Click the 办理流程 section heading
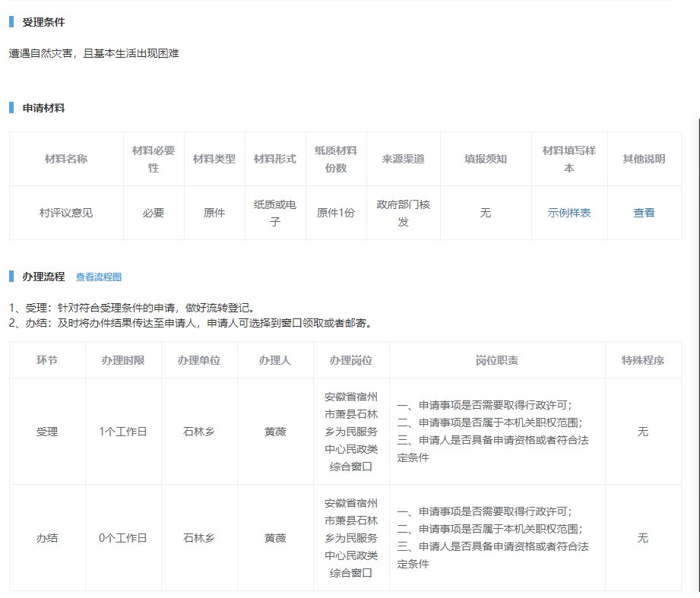 43,277
